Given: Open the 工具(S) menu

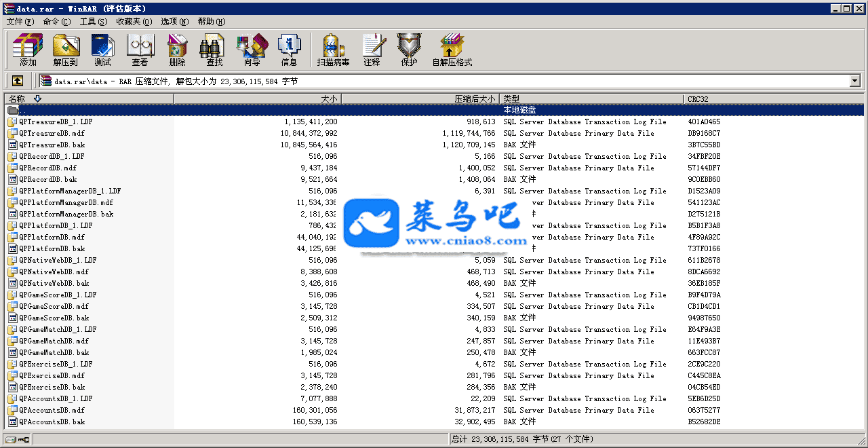Looking at the screenshot, I should [93, 22].
